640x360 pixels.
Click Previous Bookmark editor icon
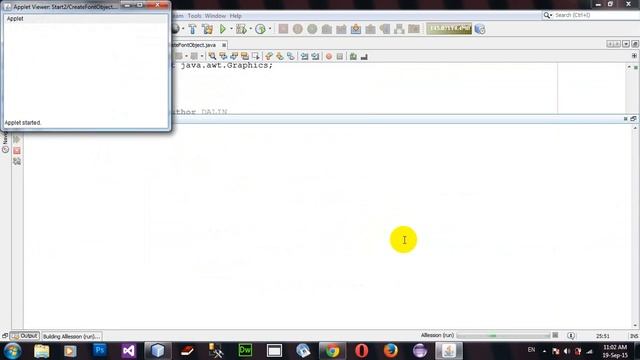[269, 56]
